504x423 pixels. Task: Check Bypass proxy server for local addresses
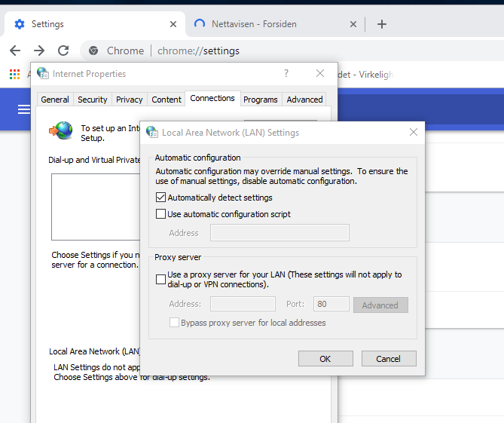pyautogui.click(x=174, y=322)
